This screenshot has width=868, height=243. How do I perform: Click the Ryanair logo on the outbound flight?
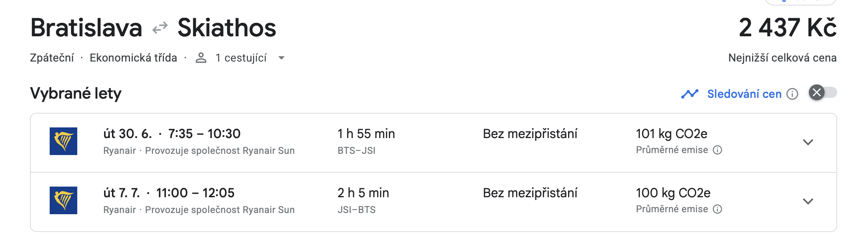(63, 141)
